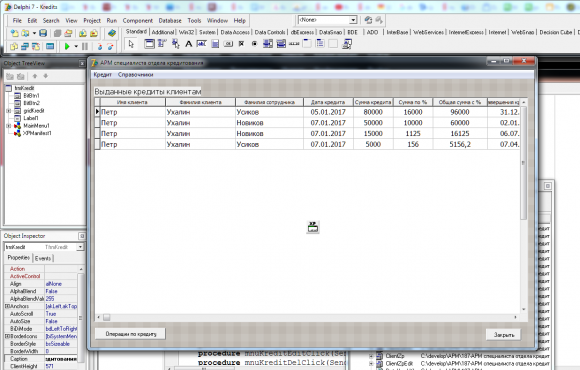Image resolution: width=580 pixels, height=370 pixels.
Task: Click the Save file toolbar icon
Action: pos(43,33)
